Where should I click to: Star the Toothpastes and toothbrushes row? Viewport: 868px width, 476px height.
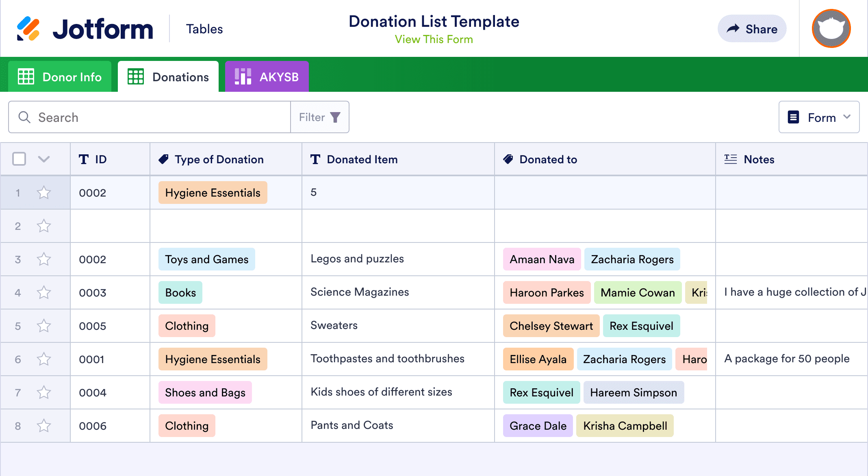tap(44, 359)
